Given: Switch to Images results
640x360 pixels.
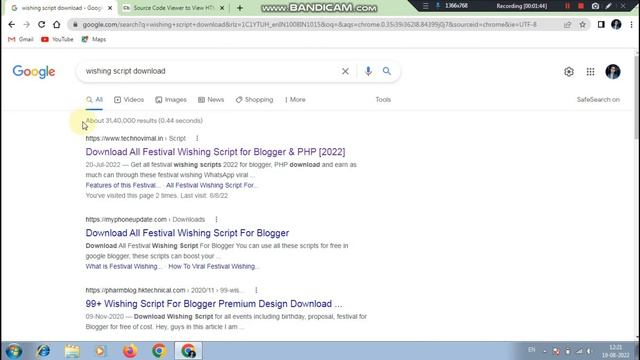Looking at the screenshot, I should (171, 100).
